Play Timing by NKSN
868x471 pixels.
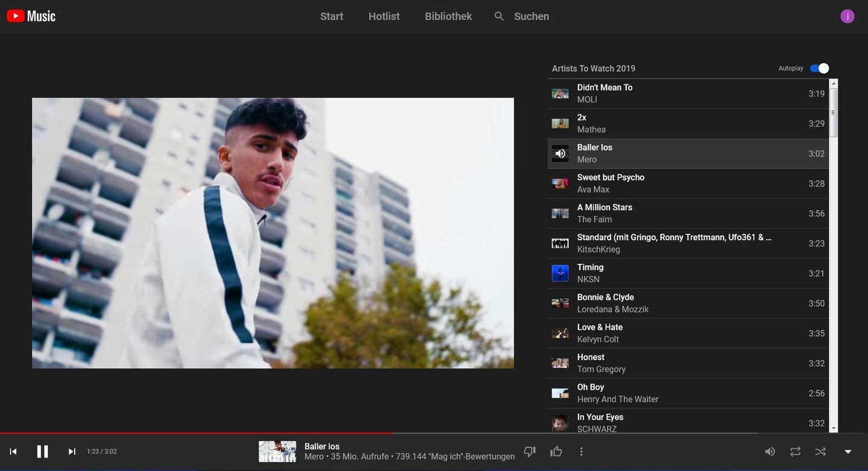[688, 273]
